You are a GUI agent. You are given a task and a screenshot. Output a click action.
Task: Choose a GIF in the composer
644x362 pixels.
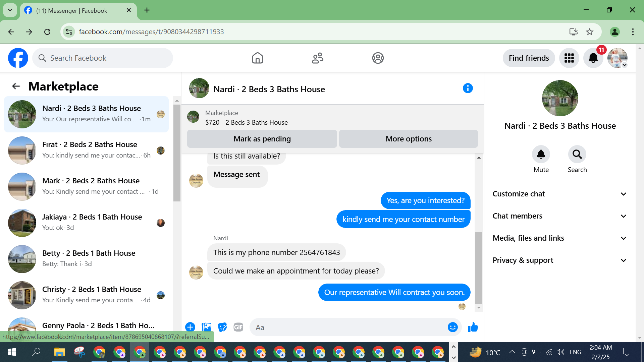238,327
